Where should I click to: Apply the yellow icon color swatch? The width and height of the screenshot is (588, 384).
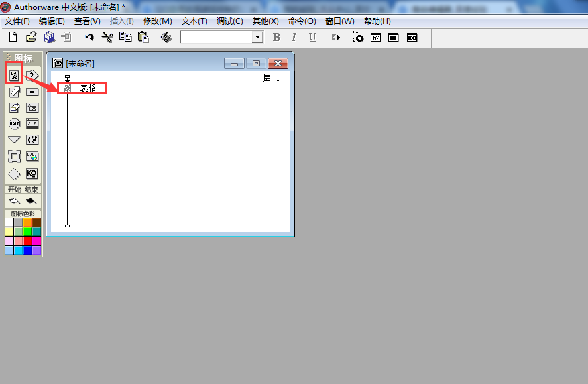click(9, 231)
